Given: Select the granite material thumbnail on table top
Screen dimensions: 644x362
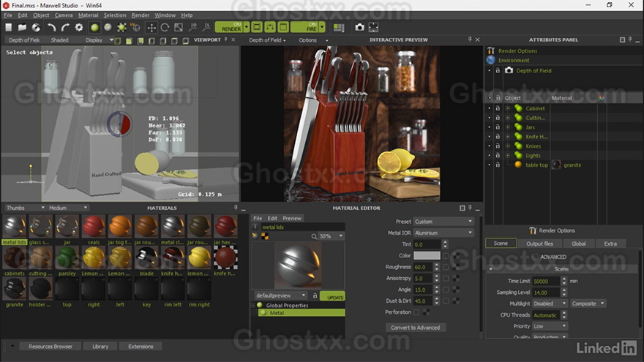Looking at the screenshot, I should [556, 165].
